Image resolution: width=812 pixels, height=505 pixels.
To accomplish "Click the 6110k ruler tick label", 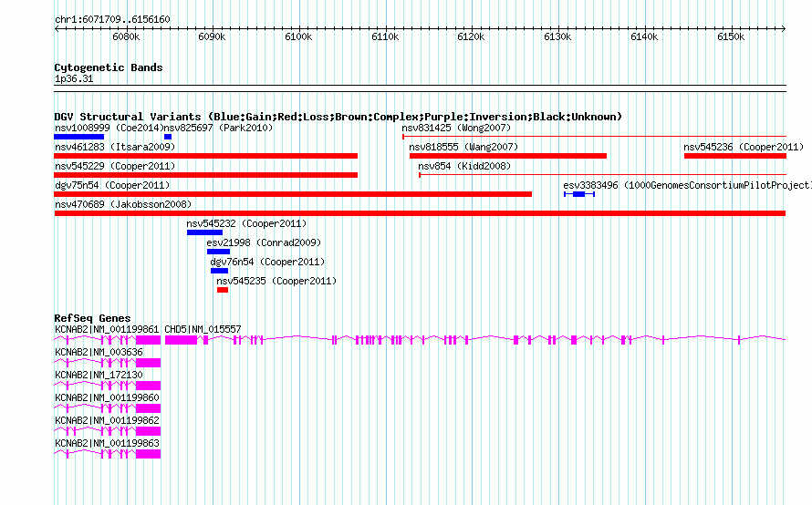I will tap(385, 36).
